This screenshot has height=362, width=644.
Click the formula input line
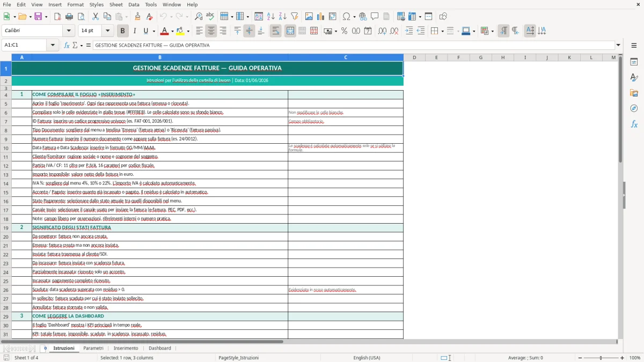354,45
